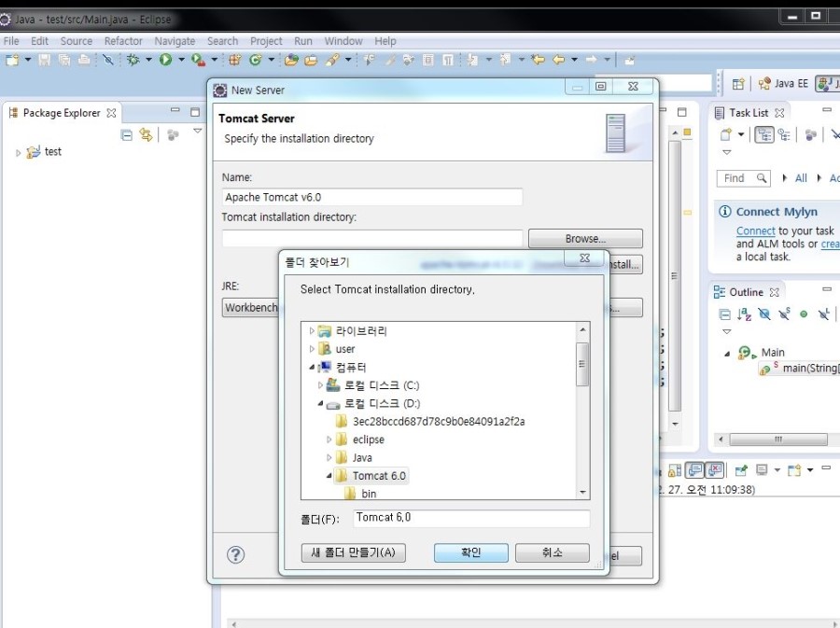
Task: Click Sort alphabetically icon in Outline
Action: click(x=744, y=314)
